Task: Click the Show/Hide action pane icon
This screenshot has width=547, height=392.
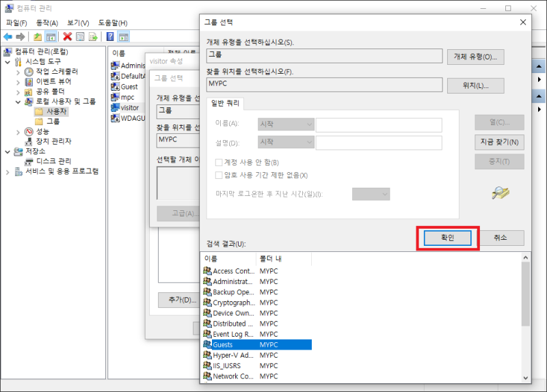Action: point(124,37)
